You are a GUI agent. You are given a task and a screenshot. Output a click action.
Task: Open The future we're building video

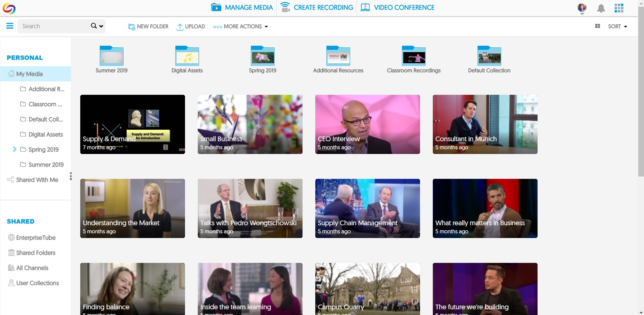tap(485, 289)
